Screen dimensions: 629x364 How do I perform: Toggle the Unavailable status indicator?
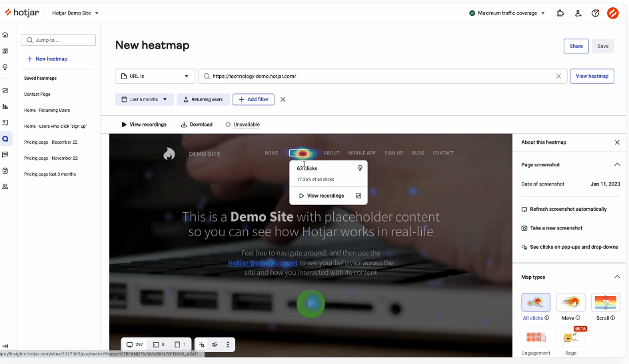point(243,124)
